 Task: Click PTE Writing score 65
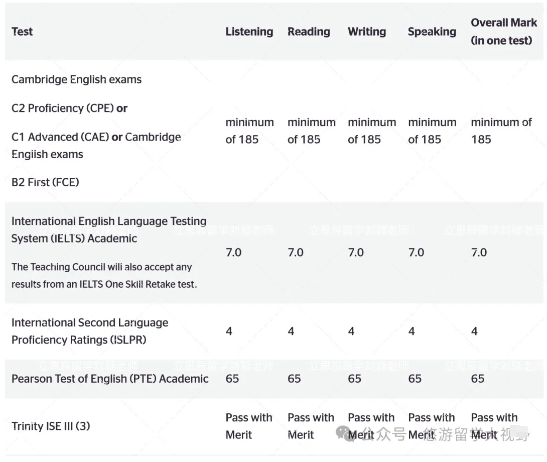click(x=354, y=379)
